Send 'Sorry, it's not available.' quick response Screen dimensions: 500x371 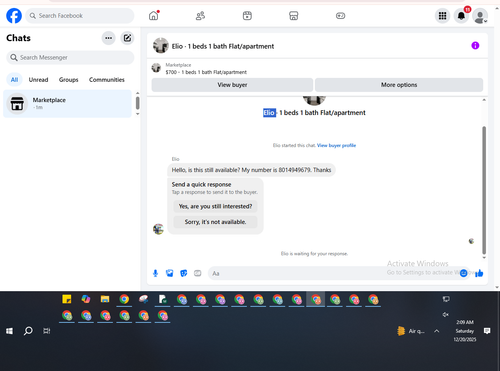point(215,222)
